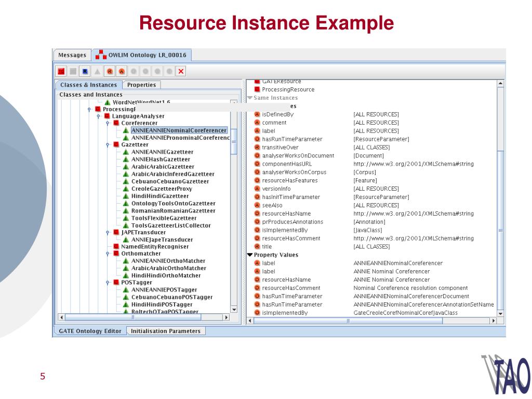532x399 pixels.
Task: Click the red class icon of NamedEntityRecogniser
Action: (116, 247)
